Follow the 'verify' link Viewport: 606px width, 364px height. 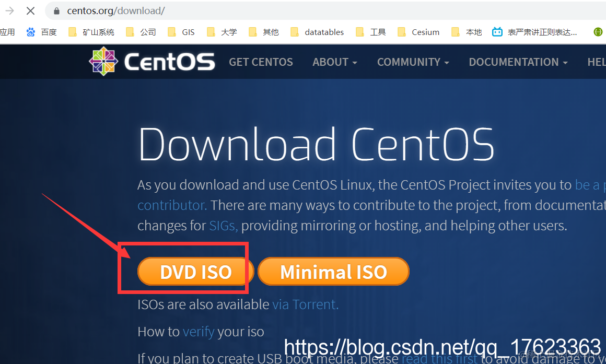199,332
